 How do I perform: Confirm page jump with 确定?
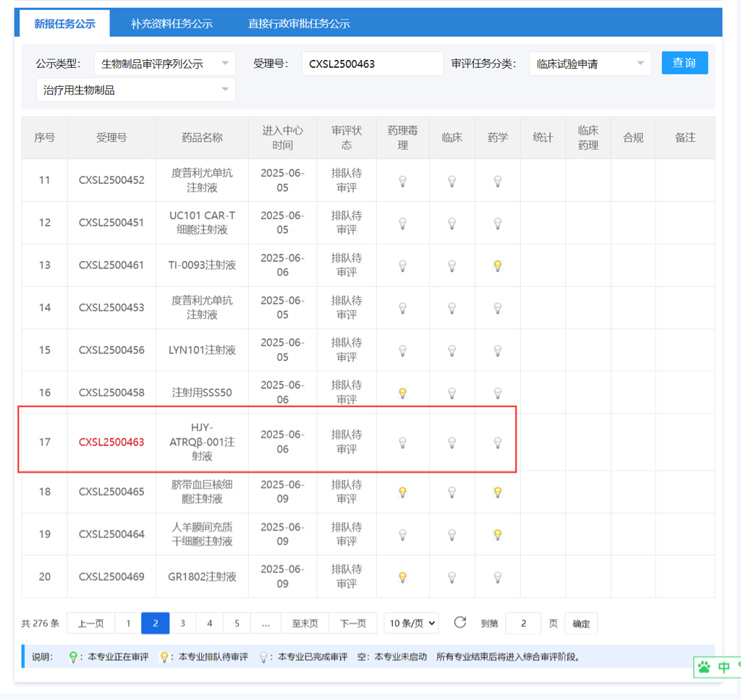click(581, 623)
